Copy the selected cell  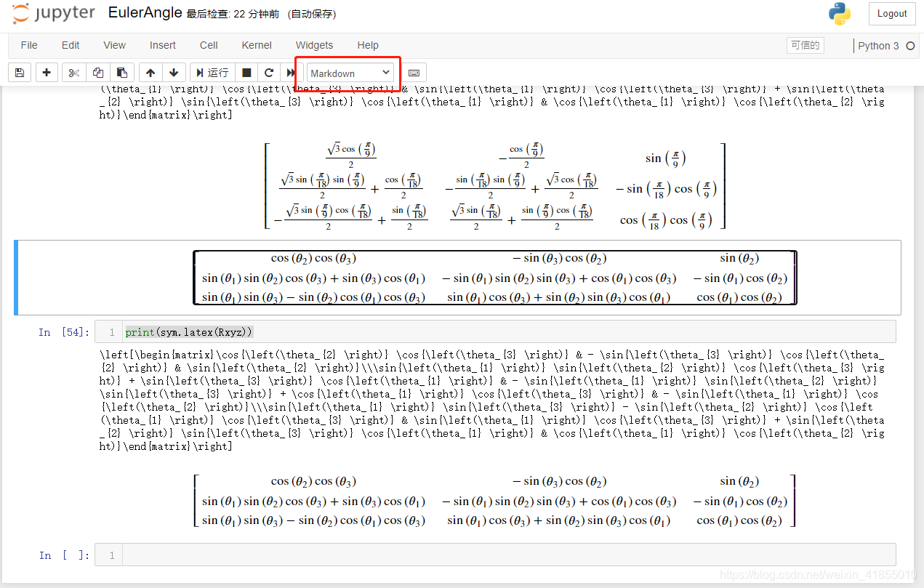pyautogui.click(x=97, y=72)
